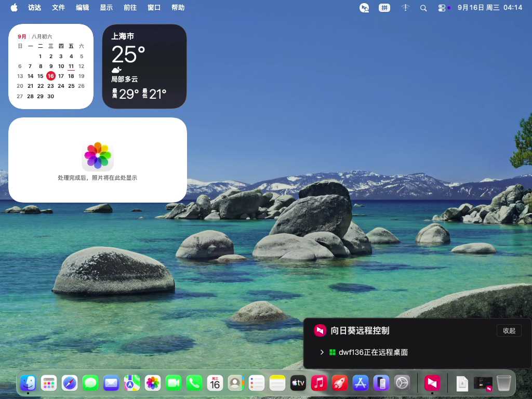
Task: Open the Photos app icon in the Dock
Action: 153,383
